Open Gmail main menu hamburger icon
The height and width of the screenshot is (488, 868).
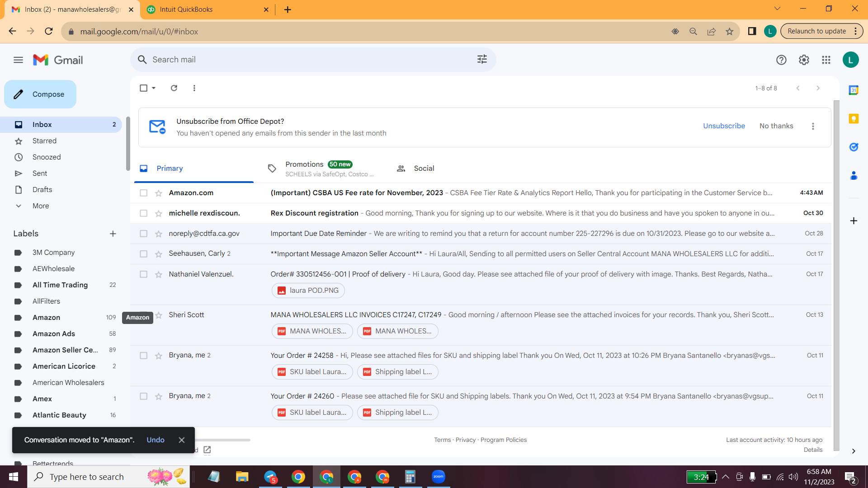click(x=18, y=60)
